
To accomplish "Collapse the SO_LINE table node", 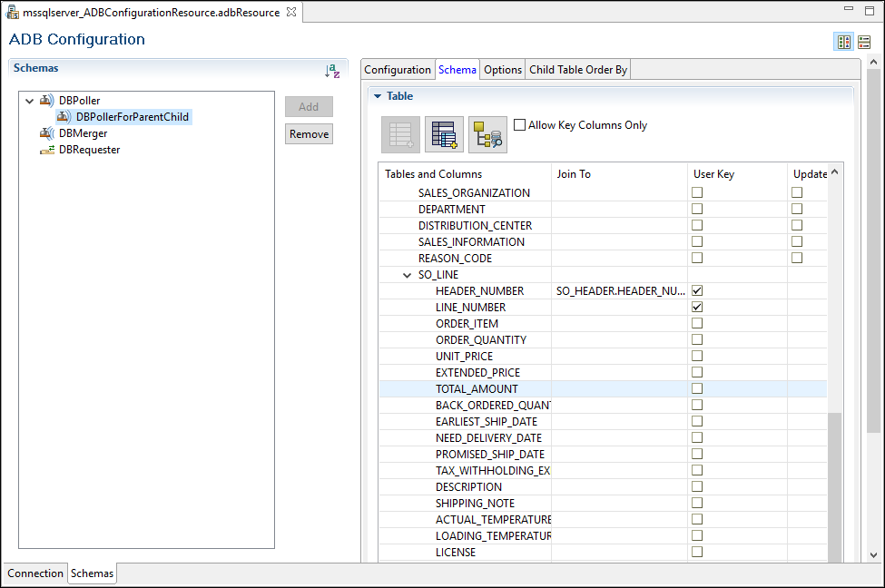I will pos(407,275).
